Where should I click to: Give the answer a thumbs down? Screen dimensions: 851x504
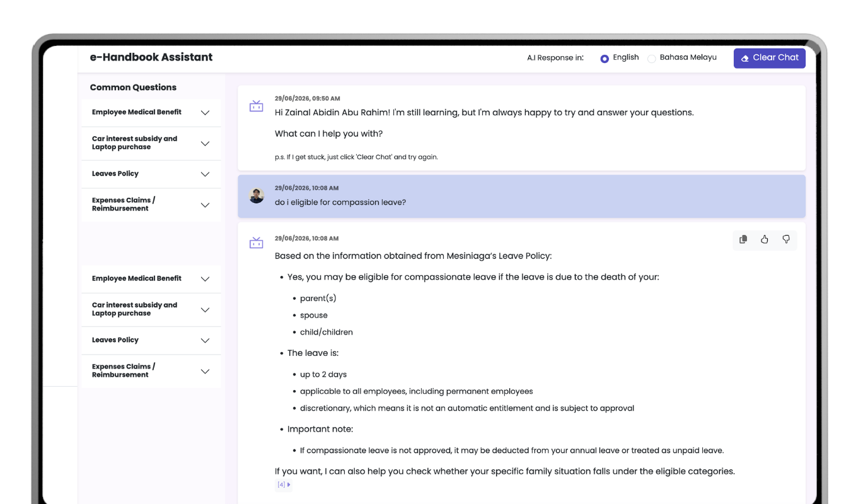pyautogui.click(x=786, y=239)
